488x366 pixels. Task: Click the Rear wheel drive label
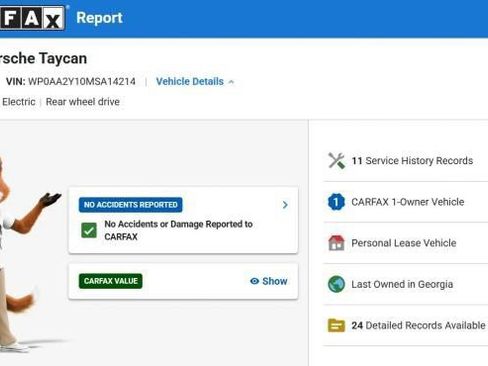83,102
